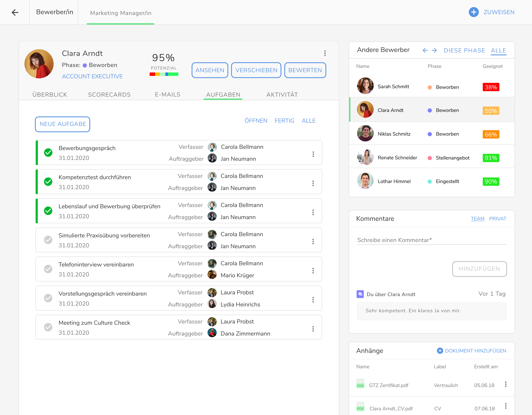Open three-dot menu in Clara Arndt header
Viewport: 532px width, 415px height.
click(325, 53)
